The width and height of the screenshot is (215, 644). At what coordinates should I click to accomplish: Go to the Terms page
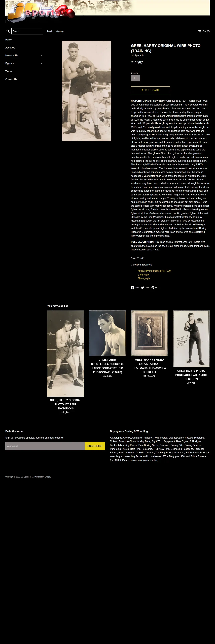click(9, 71)
